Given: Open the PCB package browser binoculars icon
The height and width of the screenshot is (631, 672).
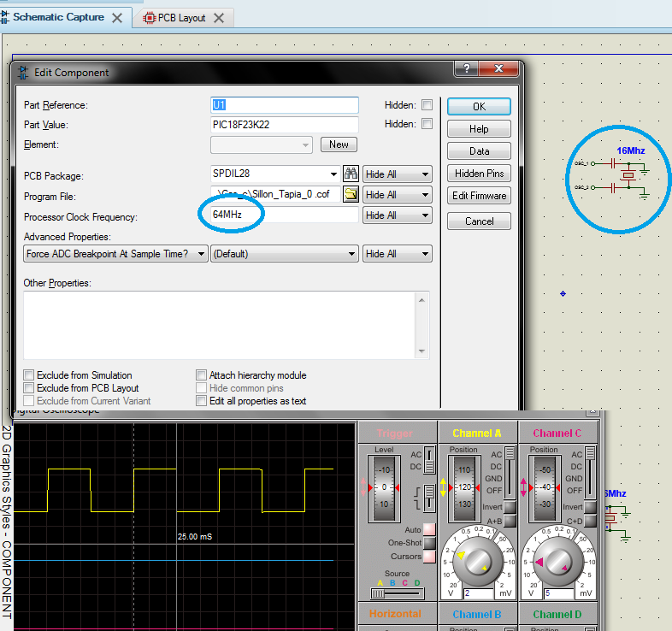Looking at the screenshot, I should [351, 174].
